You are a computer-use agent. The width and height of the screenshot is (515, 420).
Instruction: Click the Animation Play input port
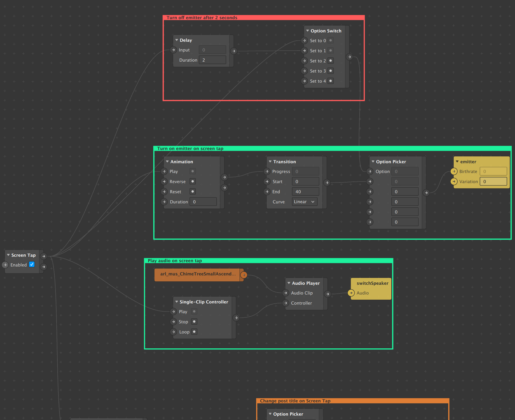[x=164, y=171]
